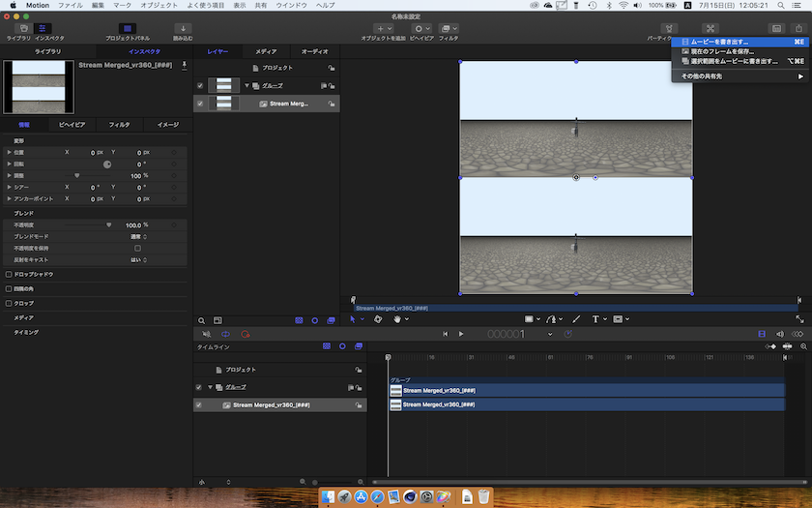Click the scale slider handle

(77, 176)
